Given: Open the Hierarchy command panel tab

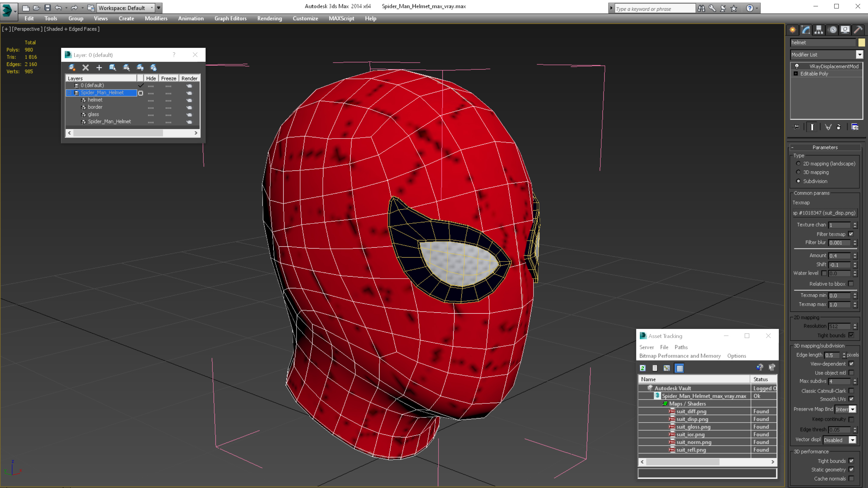Looking at the screenshot, I should click(819, 30).
